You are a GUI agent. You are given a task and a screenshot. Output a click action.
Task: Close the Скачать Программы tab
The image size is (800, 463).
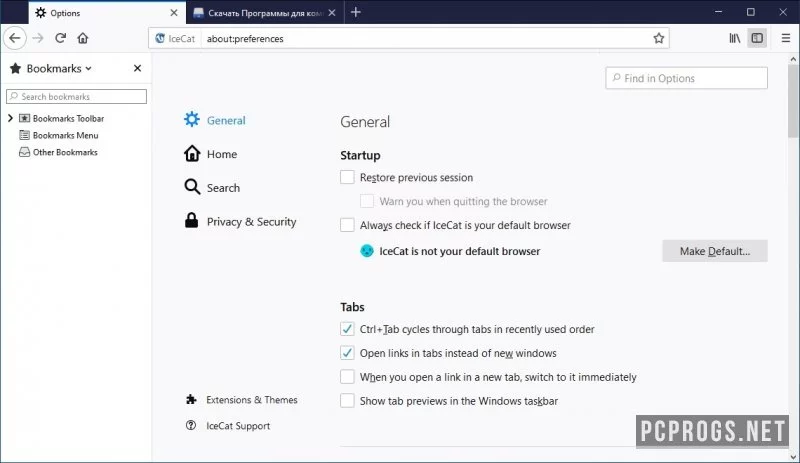[x=332, y=13]
